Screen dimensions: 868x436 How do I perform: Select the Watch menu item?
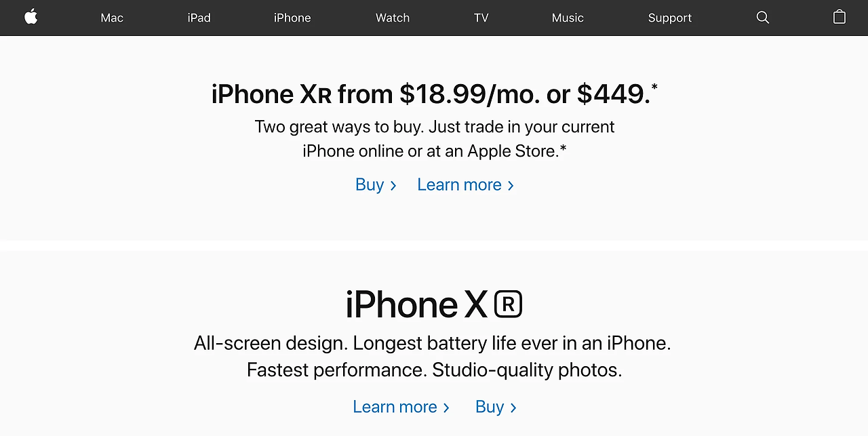click(392, 18)
